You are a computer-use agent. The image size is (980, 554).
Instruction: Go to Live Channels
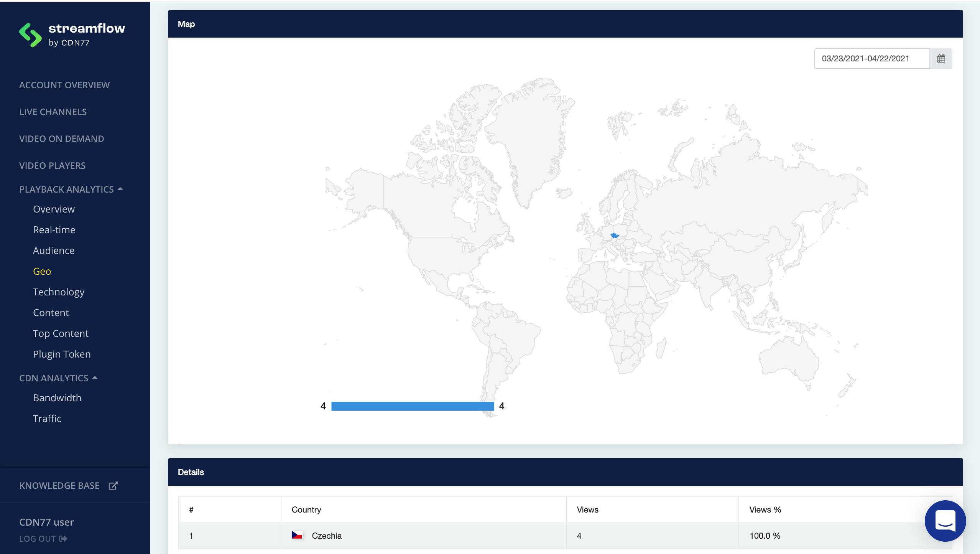tap(53, 112)
